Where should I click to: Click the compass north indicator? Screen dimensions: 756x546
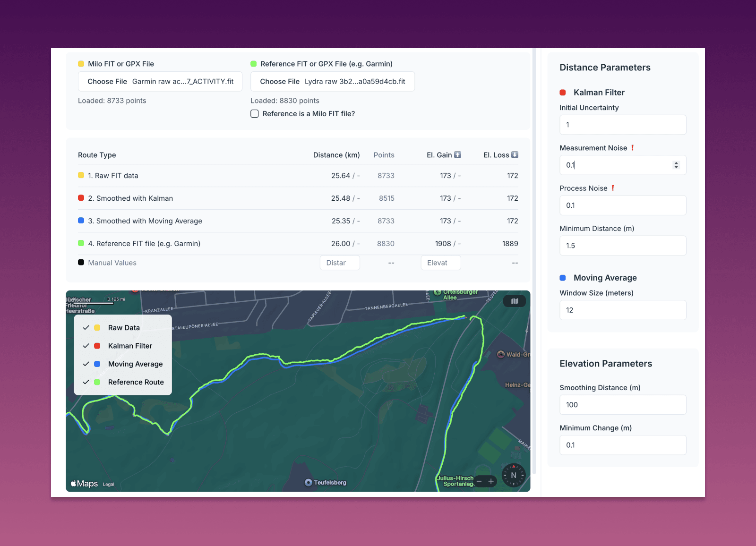513,475
